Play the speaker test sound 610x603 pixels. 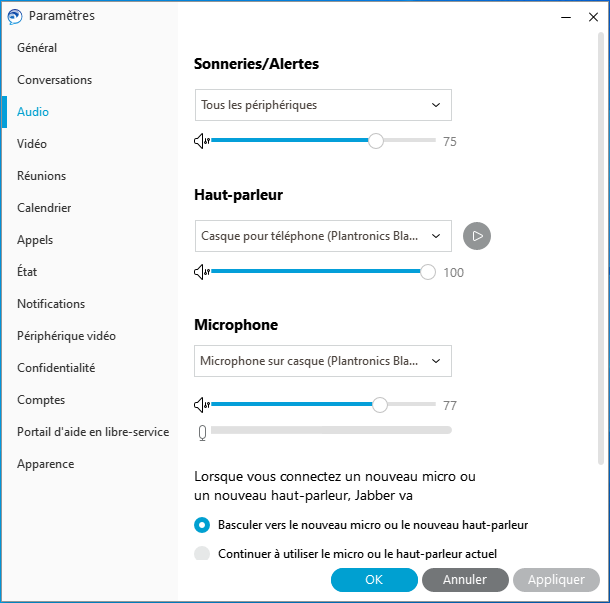click(478, 236)
